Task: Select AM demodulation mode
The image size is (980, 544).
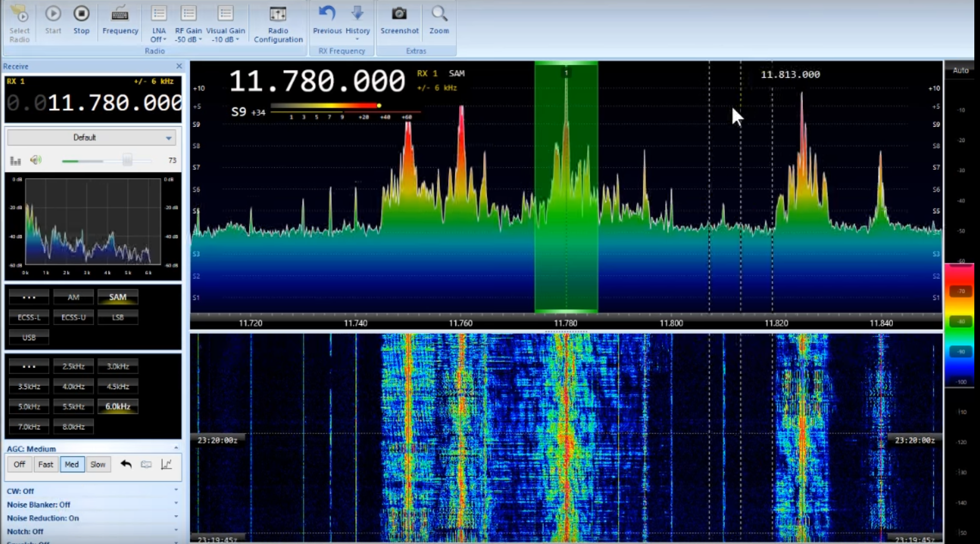Action: pos(74,297)
